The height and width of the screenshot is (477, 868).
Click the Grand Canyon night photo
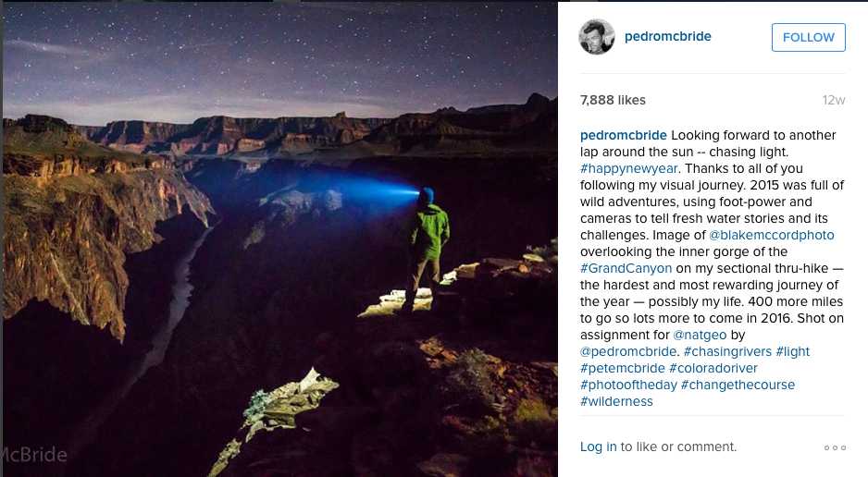[280, 239]
